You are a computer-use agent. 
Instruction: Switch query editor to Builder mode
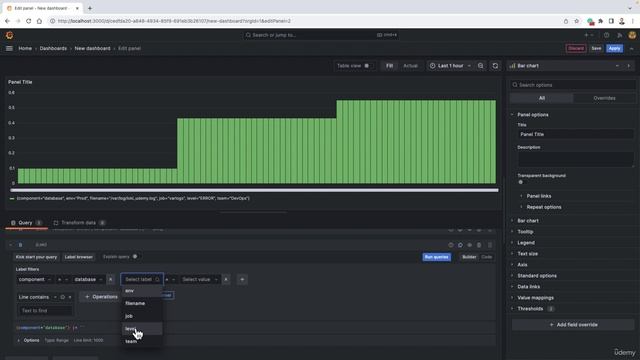pyautogui.click(x=469, y=257)
